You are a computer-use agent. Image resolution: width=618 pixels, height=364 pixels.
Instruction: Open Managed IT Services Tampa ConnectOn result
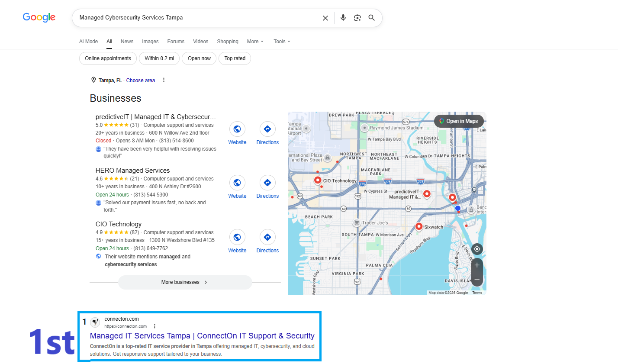pyautogui.click(x=202, y=336)
